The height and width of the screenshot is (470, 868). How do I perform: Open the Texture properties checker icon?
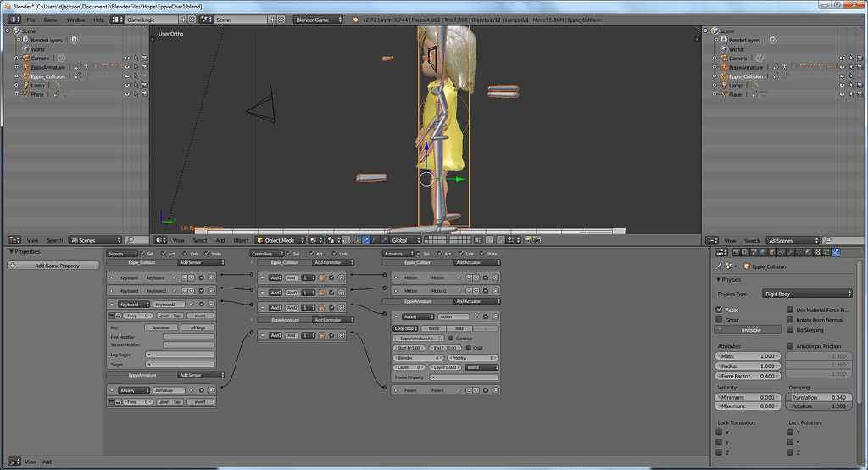point(817,252)
